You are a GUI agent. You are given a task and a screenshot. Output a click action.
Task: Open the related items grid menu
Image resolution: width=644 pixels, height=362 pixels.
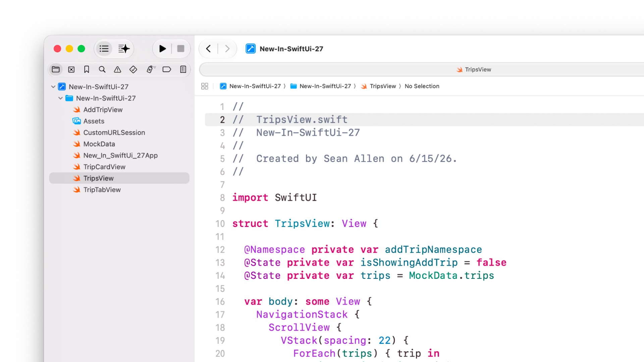205,86
